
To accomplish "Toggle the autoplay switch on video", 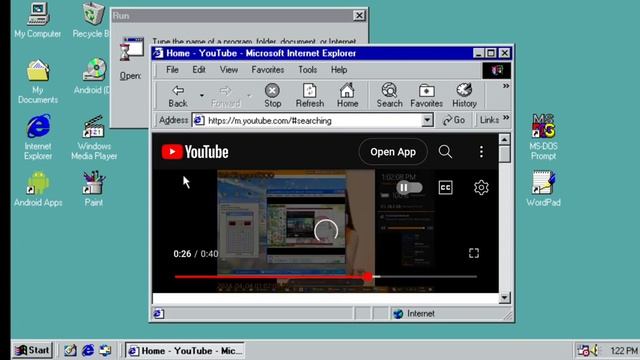I will click(409, 187).
